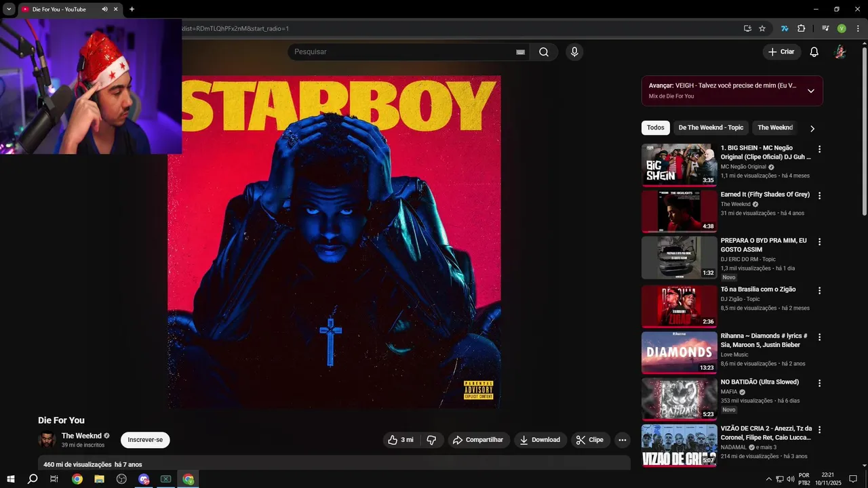Open system volume speaker icon
This screenshot has width=868, height=488.
click(791, 479)
